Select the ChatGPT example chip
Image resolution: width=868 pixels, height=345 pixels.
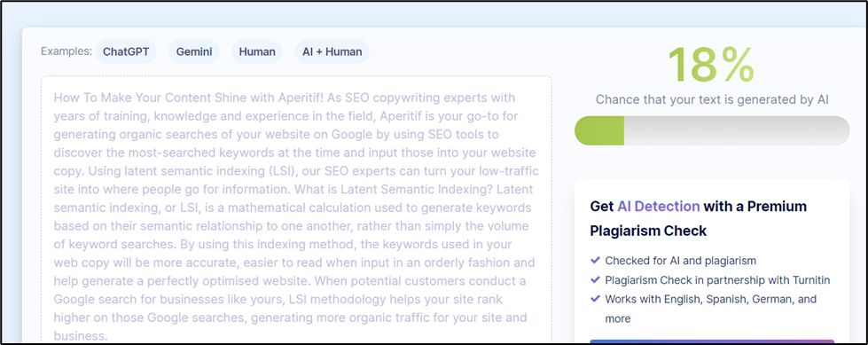[126, 52]
